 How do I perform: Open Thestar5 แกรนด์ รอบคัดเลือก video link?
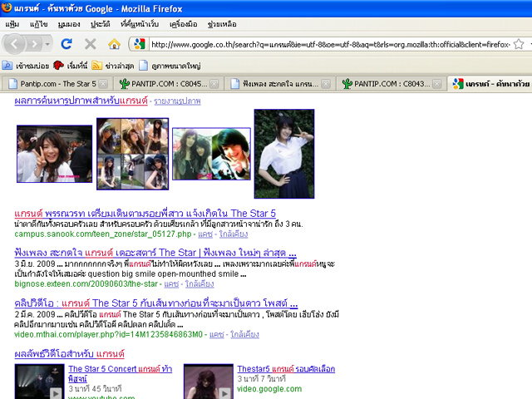click(286, 369)
